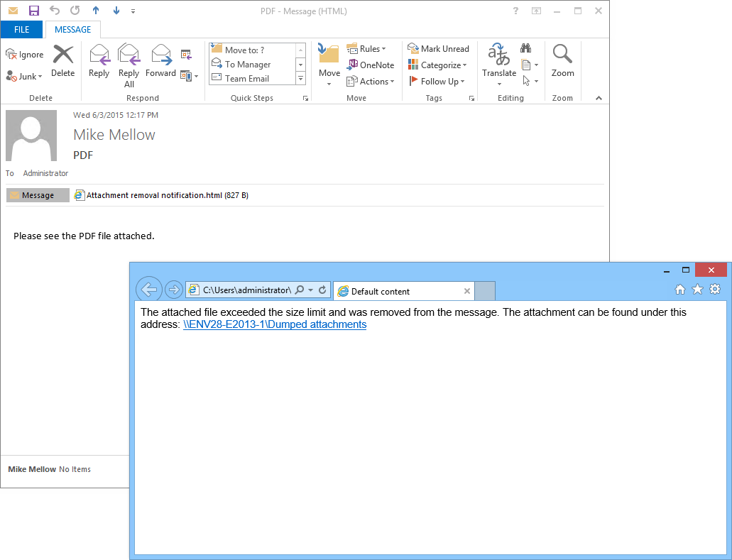Reply with a meeting request icon

tap(186, 55)
